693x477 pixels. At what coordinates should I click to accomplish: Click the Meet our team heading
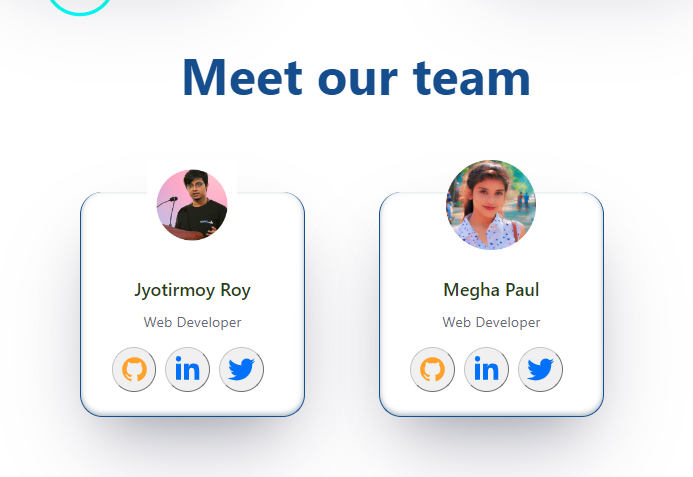[x=356, y=78]
